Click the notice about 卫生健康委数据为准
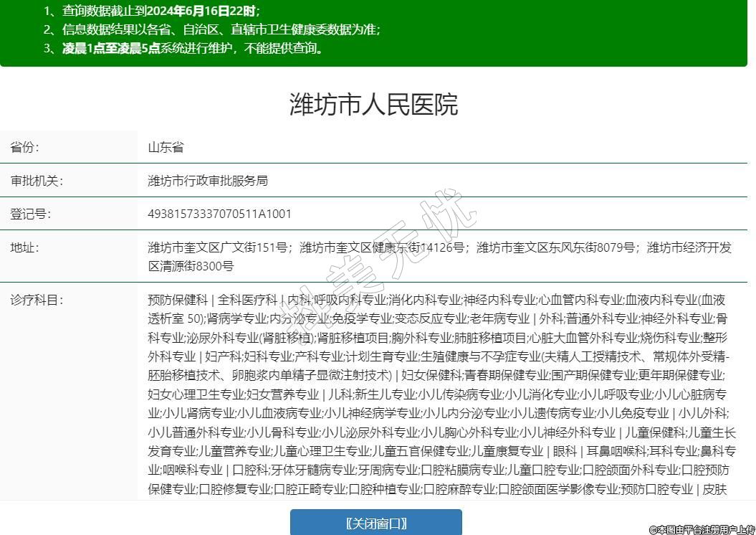The image size is (756, 535). 211,29
